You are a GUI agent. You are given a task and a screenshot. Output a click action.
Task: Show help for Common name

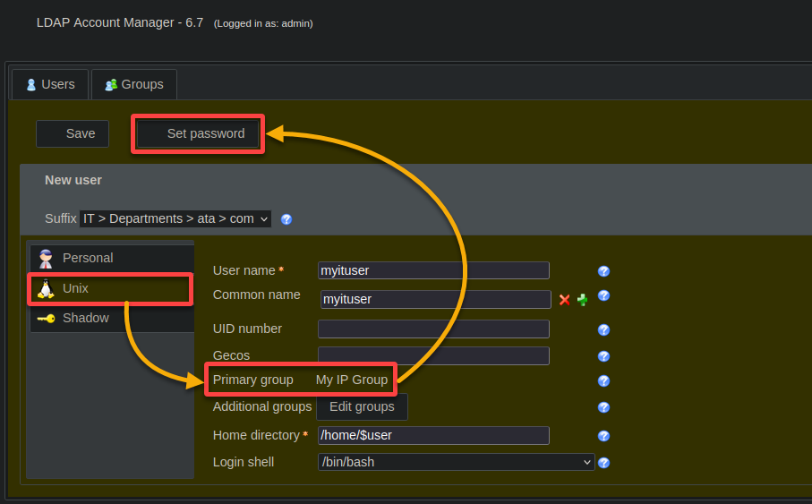(x=603, y=295)
